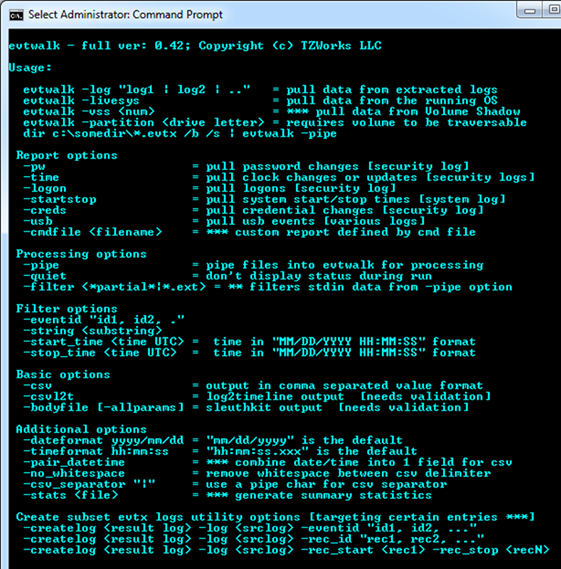
Task: Click the '-cmdfile <filename>' option text
Action: tap(93, 232)
